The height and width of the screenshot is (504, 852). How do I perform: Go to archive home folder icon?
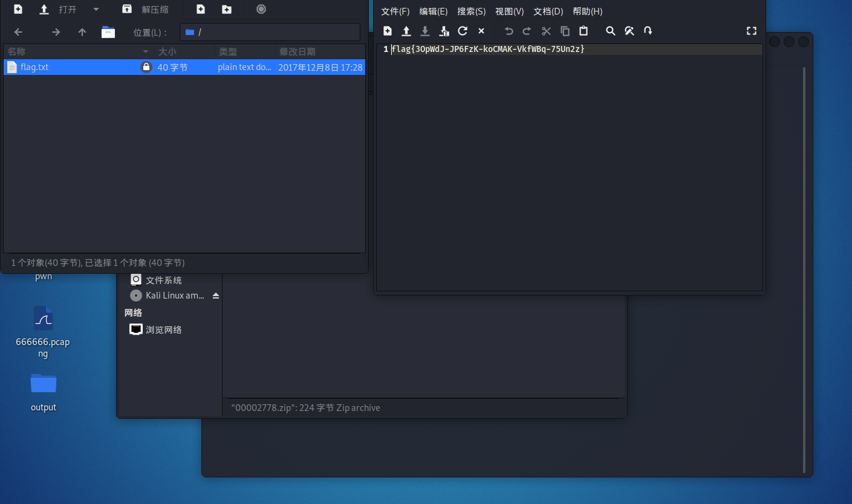pyautogui.click(x=108, y=32)
